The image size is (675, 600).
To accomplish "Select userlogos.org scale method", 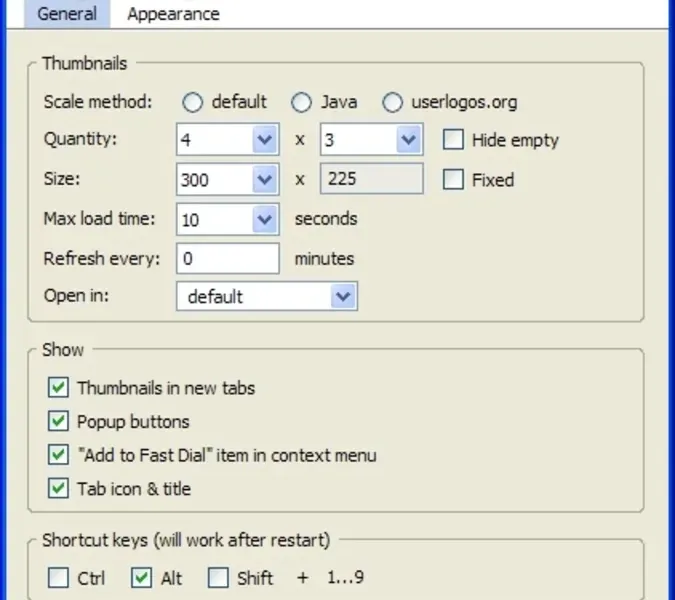I will [393, 102].
